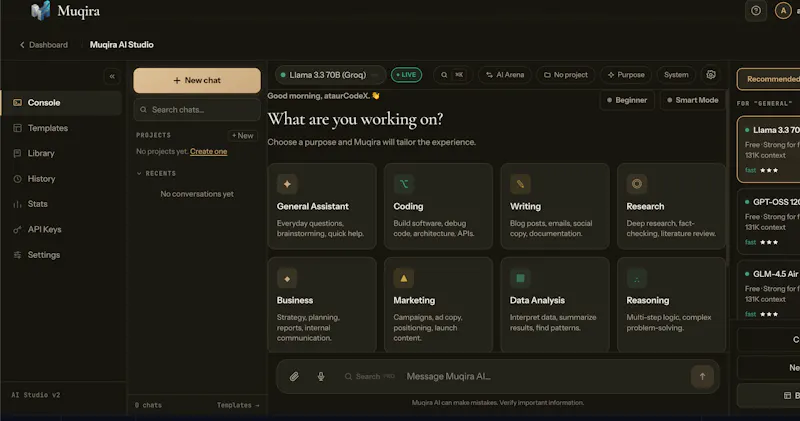
Task: Select the GPT-OSS 120 model card
Action: (768, 222)
